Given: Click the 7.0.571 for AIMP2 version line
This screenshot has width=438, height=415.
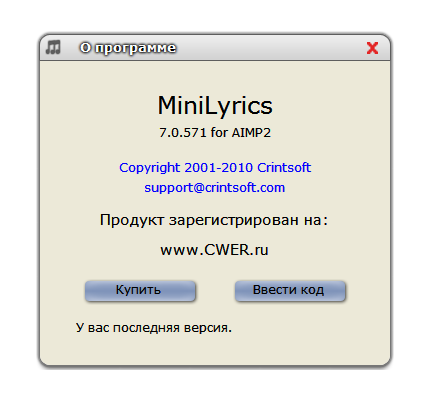Looking at the screenshot, I should (215, 133).
